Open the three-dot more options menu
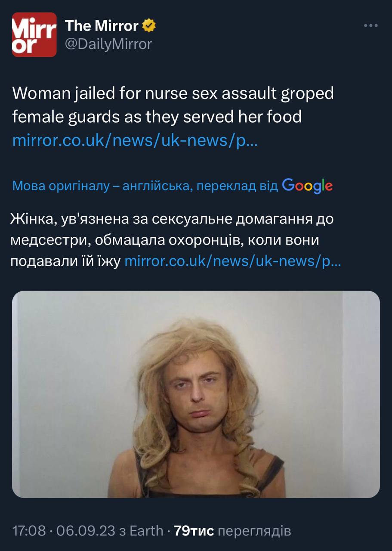 click(370, 26)
